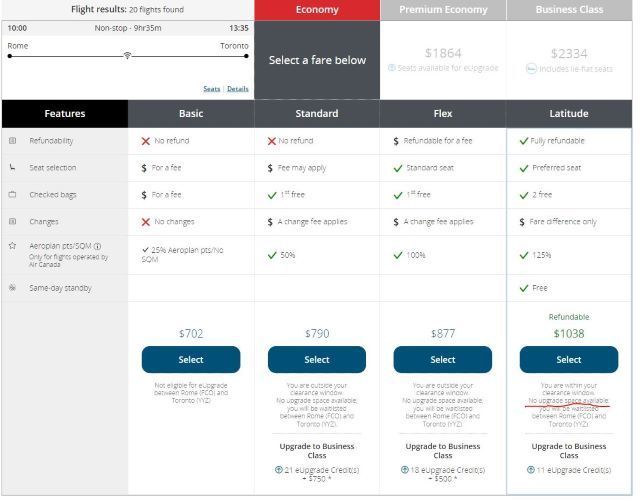Select the Standard fare for $790
Viewport: 640px width, 502px height.
pyautogui.click(x=317, y=360)
